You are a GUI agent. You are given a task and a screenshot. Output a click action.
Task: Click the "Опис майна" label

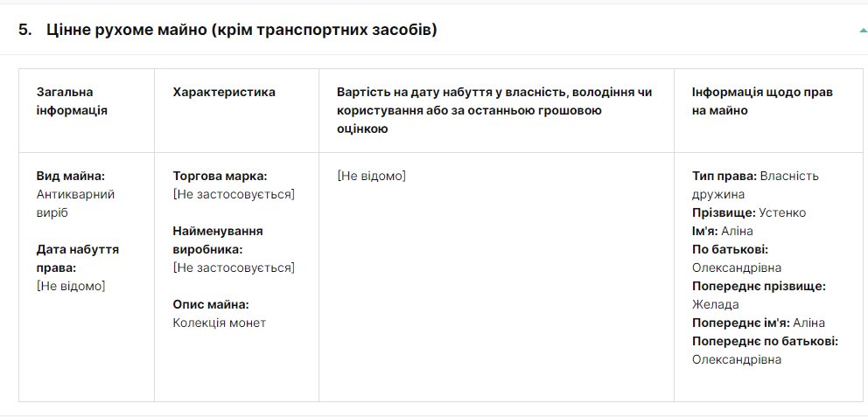(x=211, y=304)
